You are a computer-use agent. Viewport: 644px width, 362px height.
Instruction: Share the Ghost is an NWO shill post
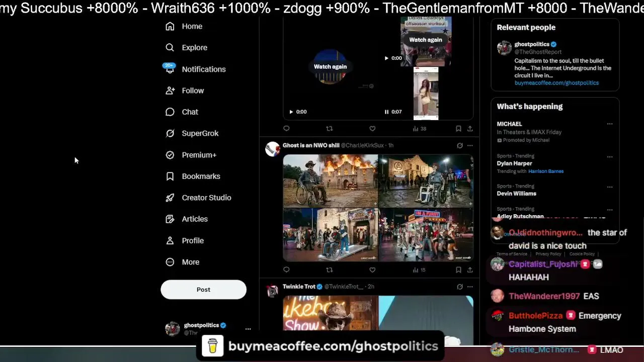point(470,270)
